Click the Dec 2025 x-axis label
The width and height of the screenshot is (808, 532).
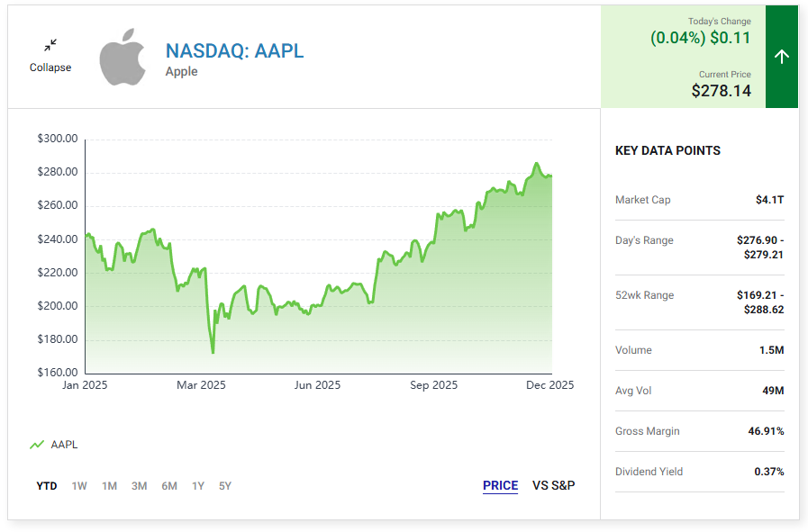tap(549, 384)
